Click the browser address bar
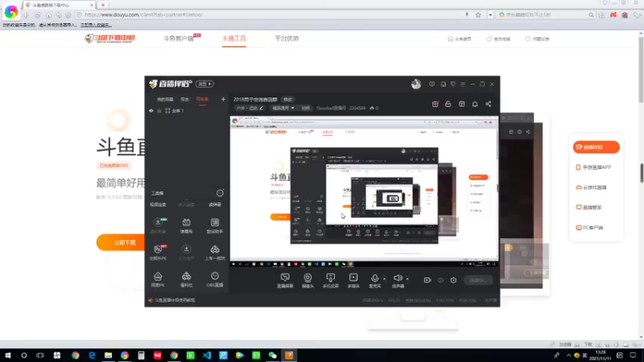 (271, 14)
